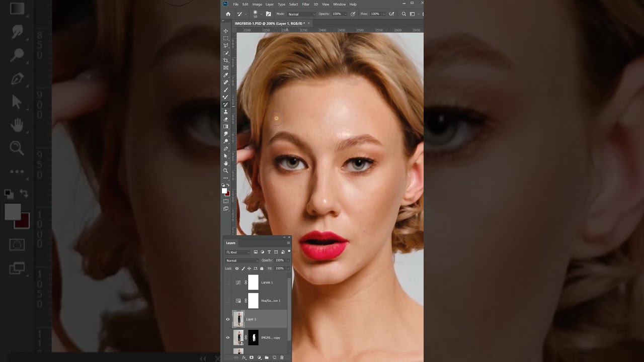Filter layers by type layers icon
This screenshot has height=362, width=644.
coord(269,252)
